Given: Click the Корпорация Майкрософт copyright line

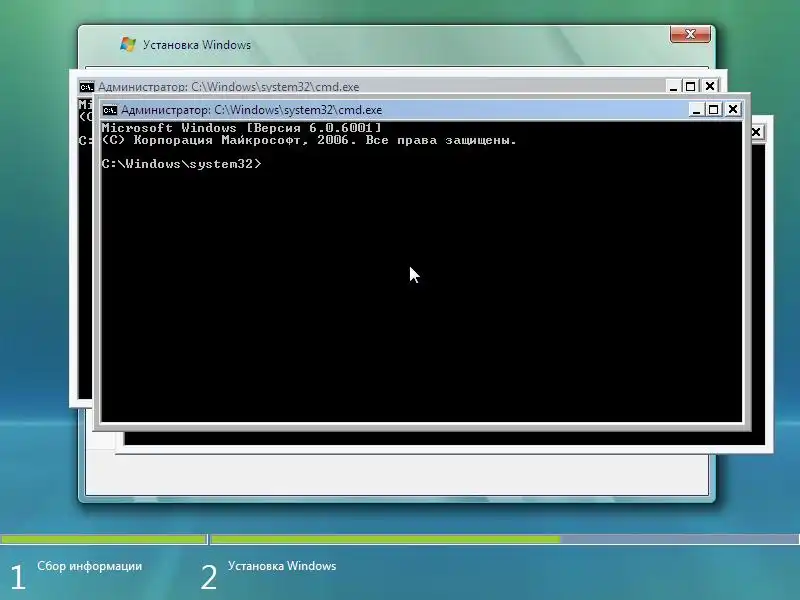Looking at the screenshot, I should coord(309,140).
